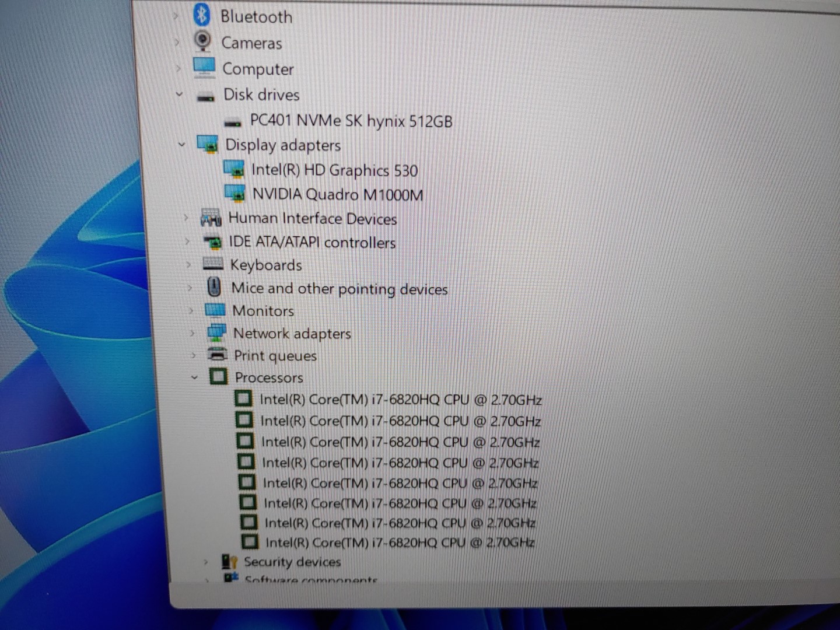The height and width of the screenshot is (630, 840).
Task: Click the Disk drives category icon
Action: (205, 97)
